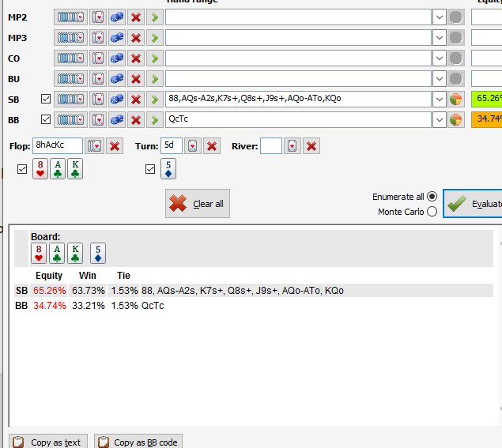502x448 pixels.
Task: Clear the SB hand range
Action: click(x=136, y=100)
